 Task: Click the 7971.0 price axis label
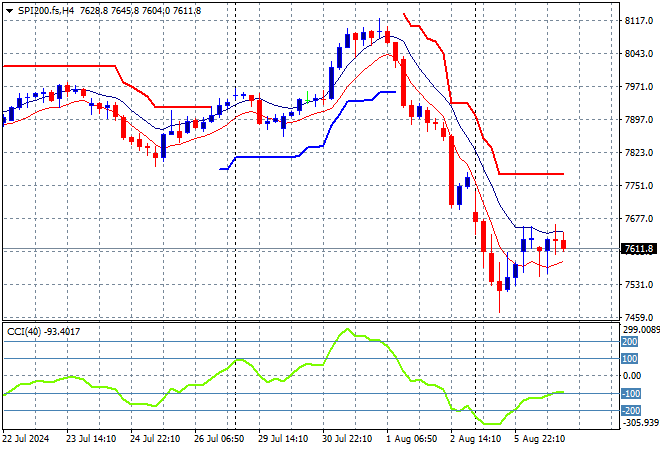pos(639,86)
